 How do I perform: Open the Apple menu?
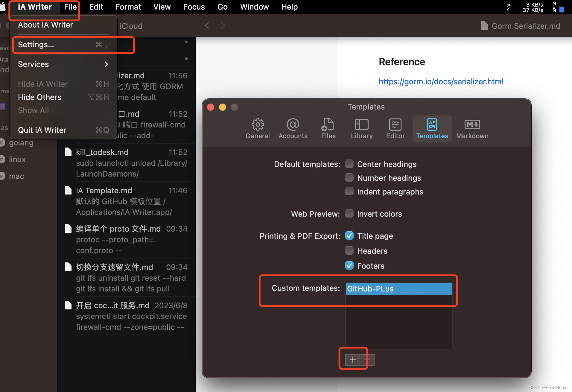pos(3,7)
